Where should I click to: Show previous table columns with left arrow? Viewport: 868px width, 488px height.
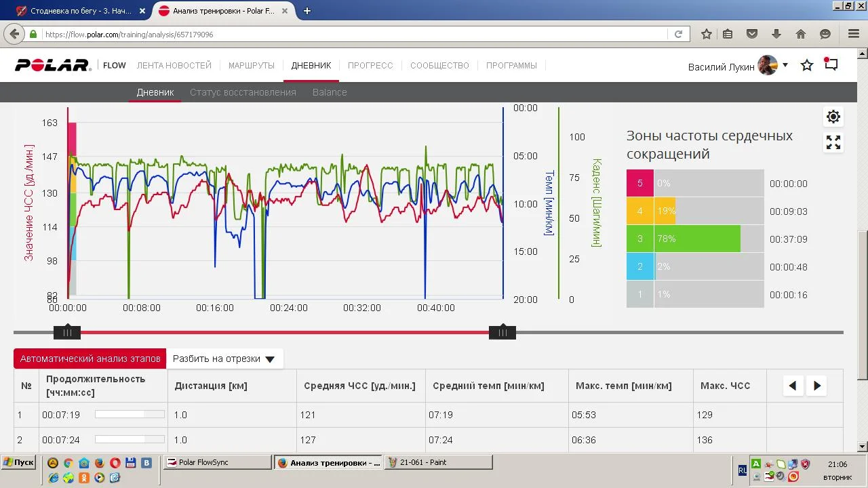tap(792, 386)
